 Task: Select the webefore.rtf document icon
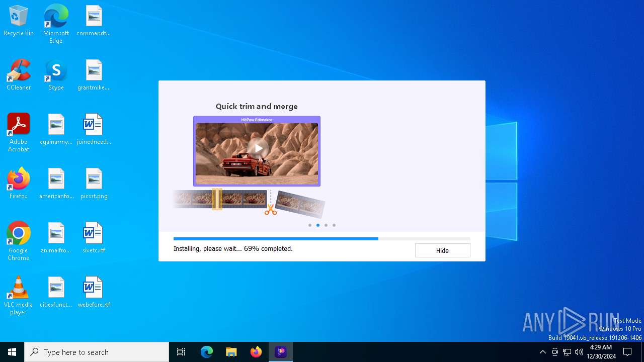[94, 292]
